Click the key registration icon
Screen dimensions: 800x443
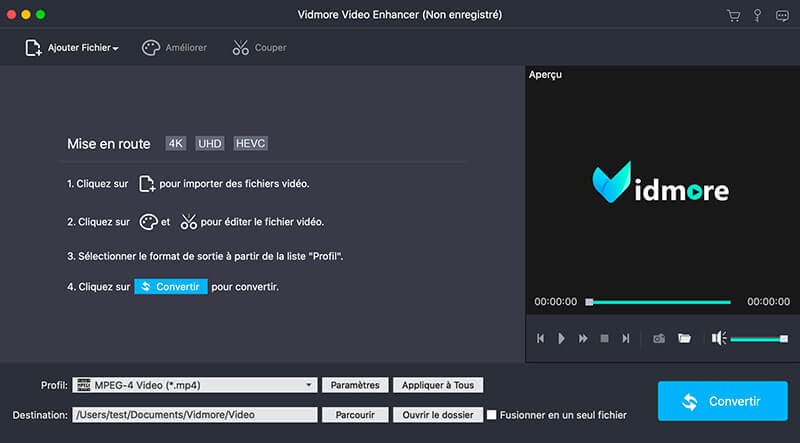click(x=757, y=15)
